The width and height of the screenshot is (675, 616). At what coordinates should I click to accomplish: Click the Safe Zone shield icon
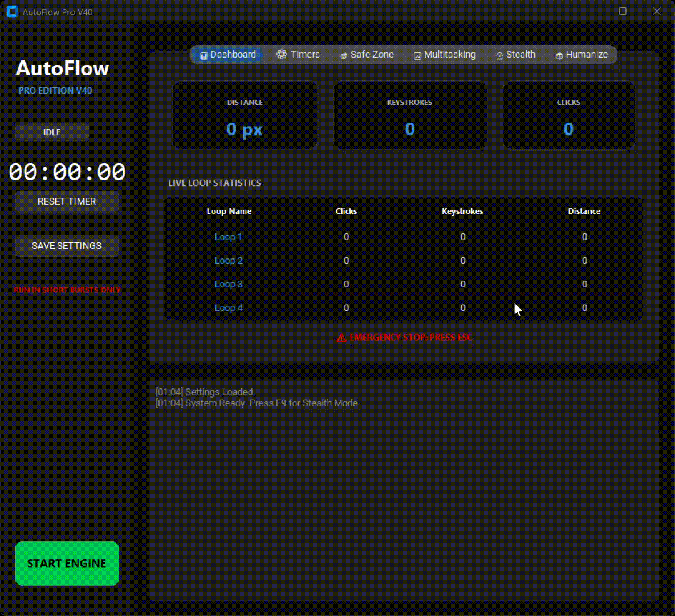pyautogui.click(x=343, y=55)
